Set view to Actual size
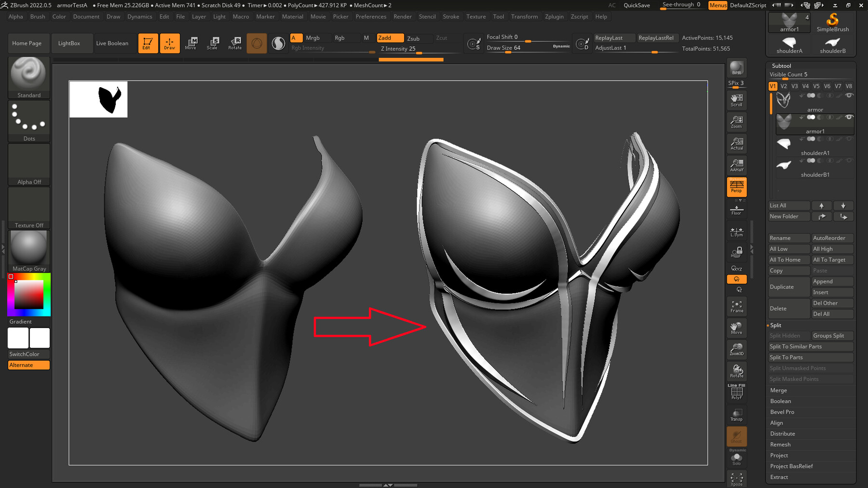The height and width of the screenshot is (488, 868). pyautogui.click(x=736, y=143)
